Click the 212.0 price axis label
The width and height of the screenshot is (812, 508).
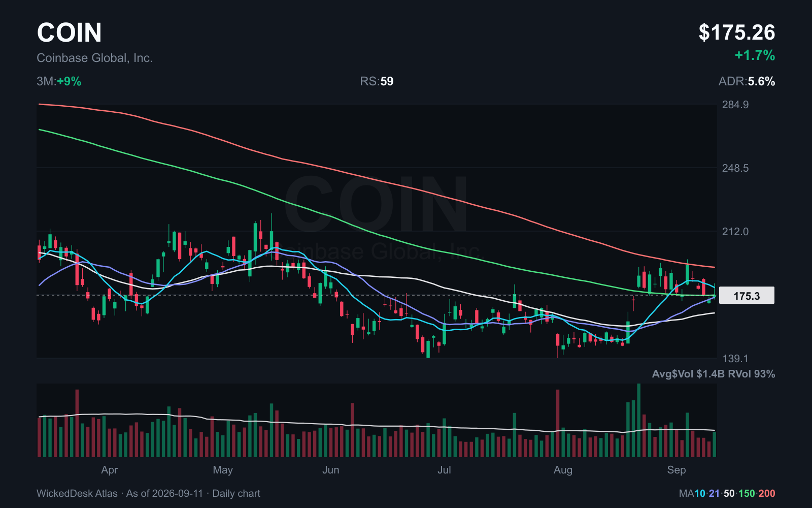[x=735, y=232]
